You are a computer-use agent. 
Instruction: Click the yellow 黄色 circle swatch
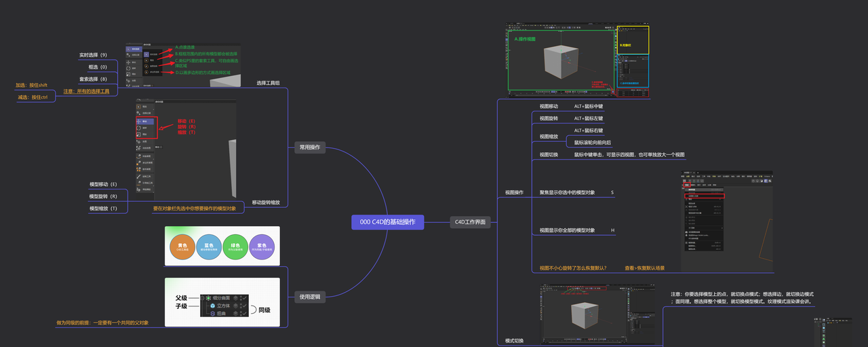(182, 247)
